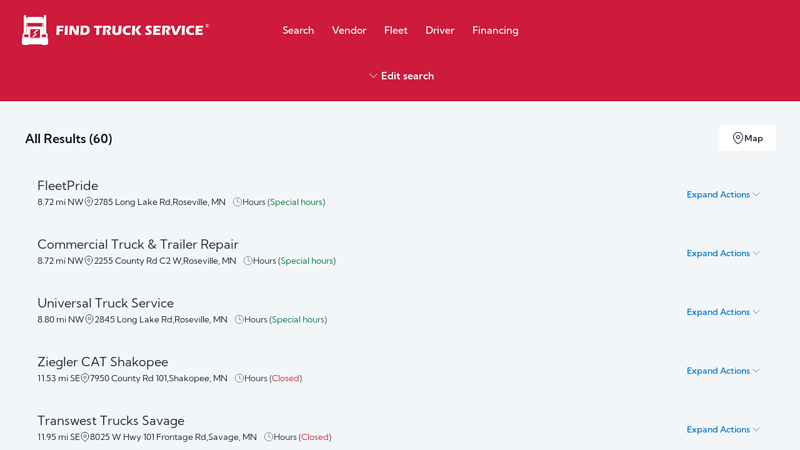The image size is (800, 450).
Task: Open the Universal Truck Service listing
Action: (x=105, y=303)
